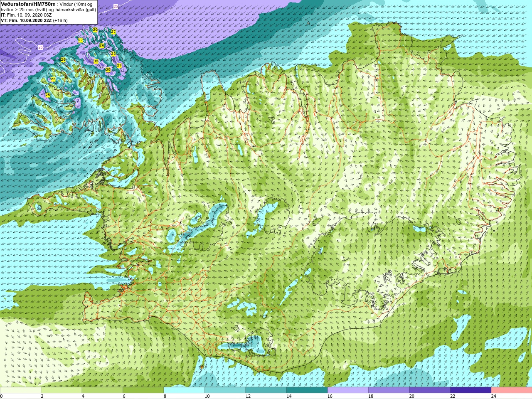Click the legend tick label 22

(453, 396)
